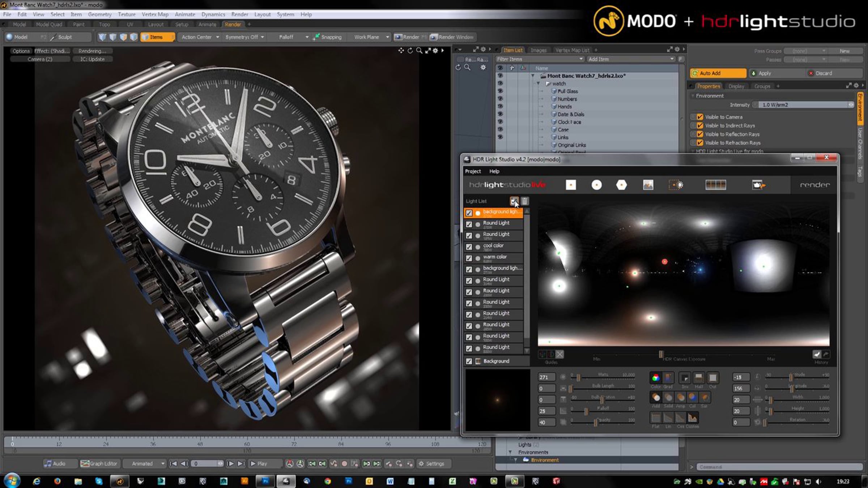Image resolution: width=868 pixels, height=488 pixels.
Task: Open the Action Center dropdown
Action: [200, 37]
